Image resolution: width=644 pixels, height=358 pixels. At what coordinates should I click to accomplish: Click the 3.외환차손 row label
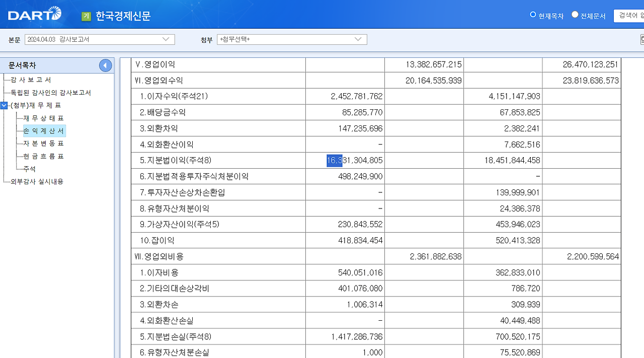point(159,305)
